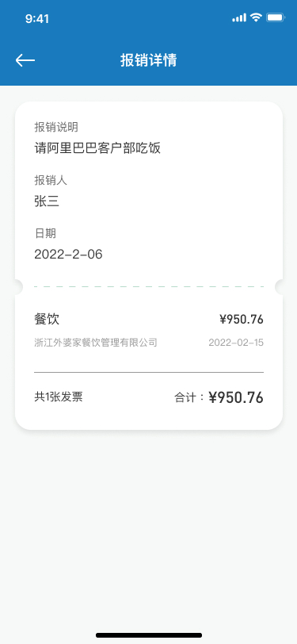297x644 pixels.
Task: Tap the battery status icon
Action: [x=276, y=17]
